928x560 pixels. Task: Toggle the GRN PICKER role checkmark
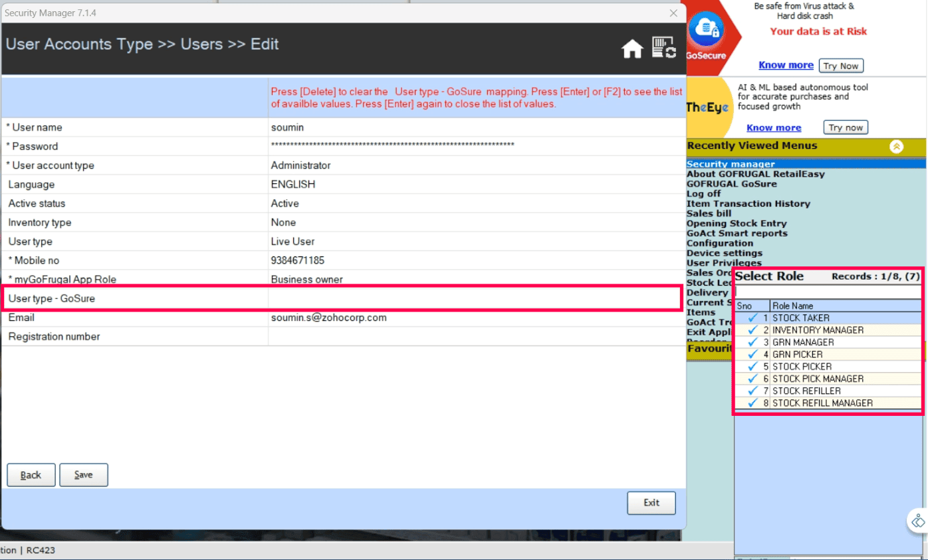click(x=753, y=354)
